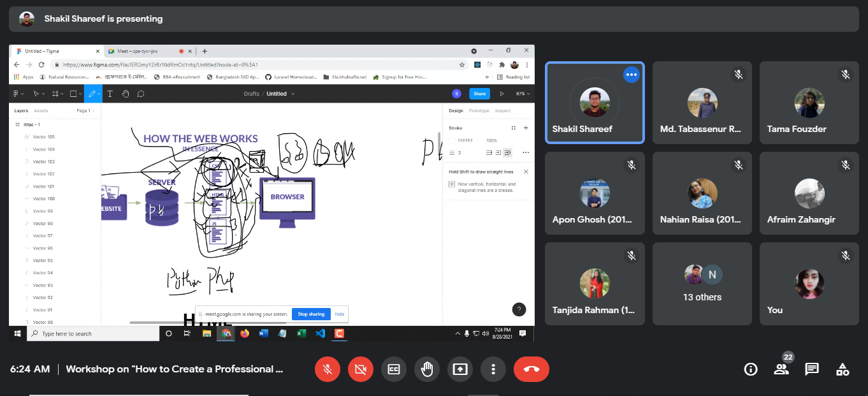
Task: Toggle closed captions
Action: pos(394,369)
